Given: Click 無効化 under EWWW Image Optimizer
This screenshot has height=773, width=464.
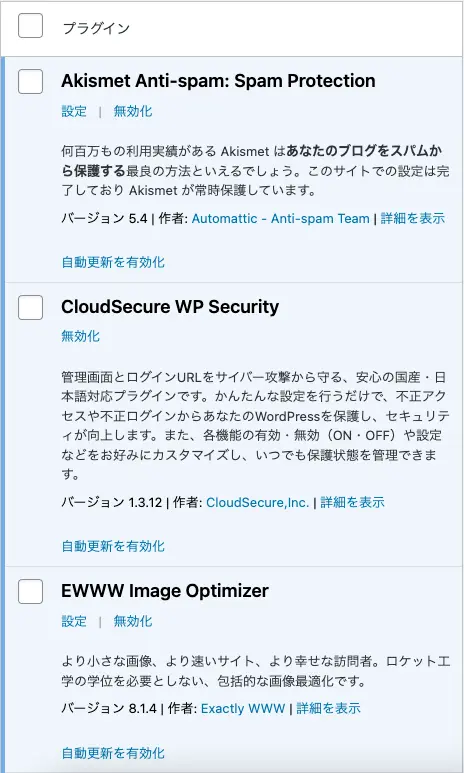Looking at the screenshot, I should tap(133, 621).
